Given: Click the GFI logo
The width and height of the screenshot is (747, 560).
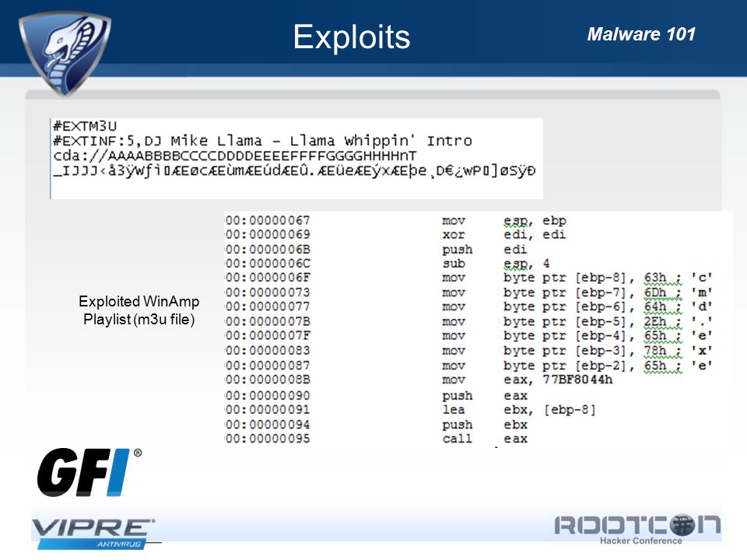Looking at the screenshot, I should point(89,471).
